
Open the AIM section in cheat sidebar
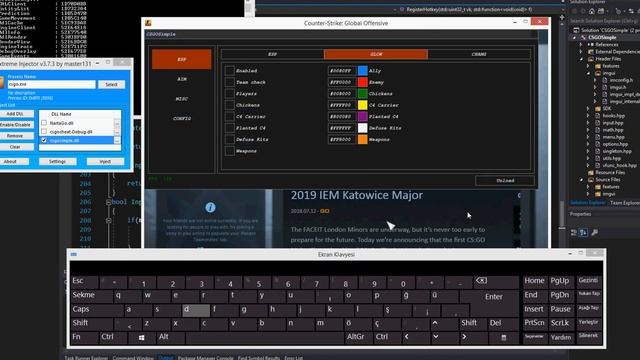tap(182, 79)
